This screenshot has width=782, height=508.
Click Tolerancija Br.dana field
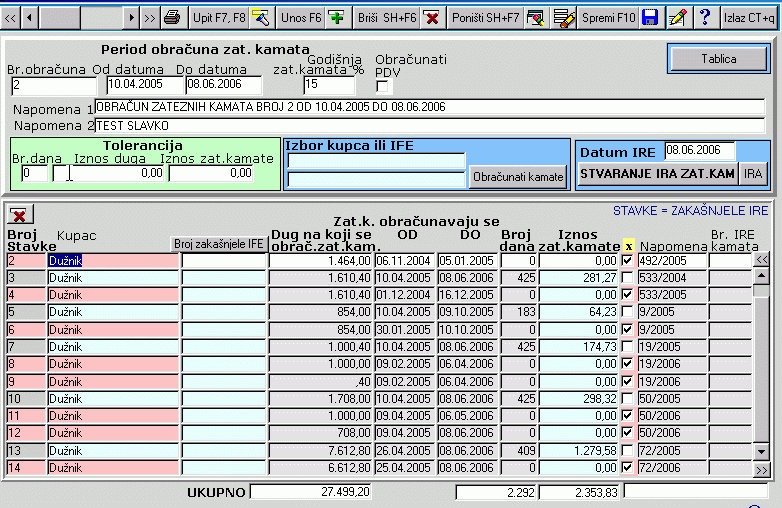point(34,173)
